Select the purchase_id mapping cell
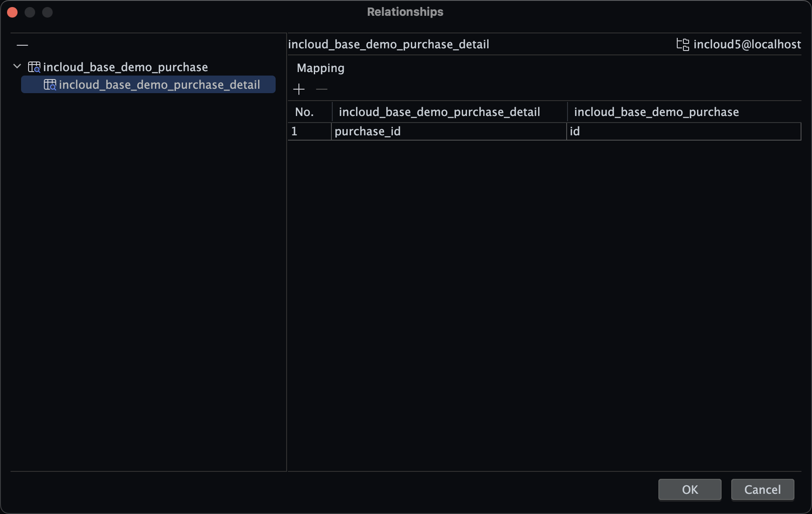 tap(448, 131)
